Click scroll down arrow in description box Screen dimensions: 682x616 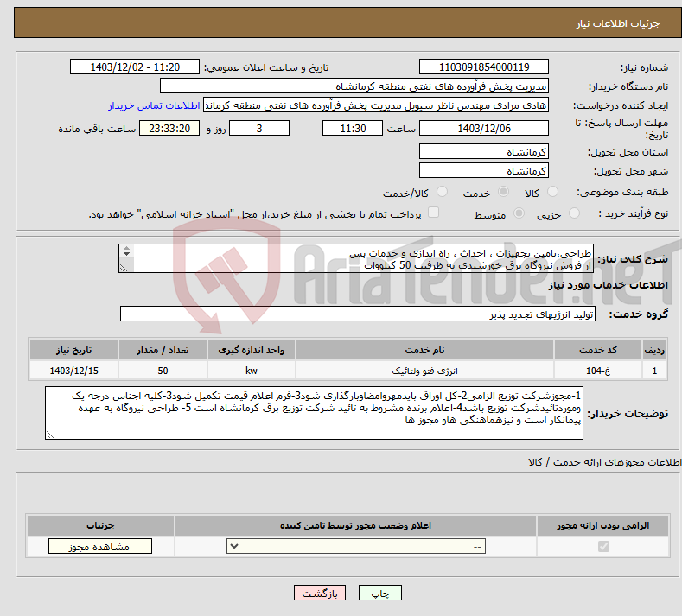(x=126, y=254)
